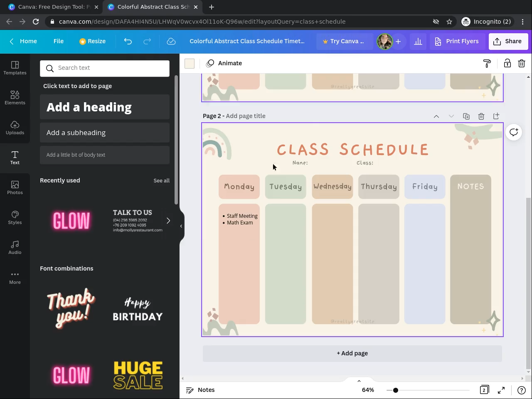Click the Share button
This screenshot has width=532, height=399.
point(508,41)
